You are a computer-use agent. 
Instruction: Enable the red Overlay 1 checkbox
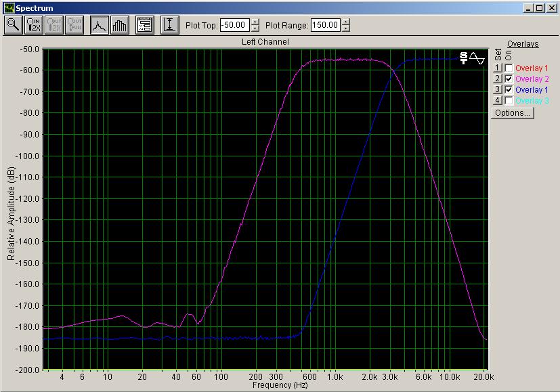(x=509, y=68)
